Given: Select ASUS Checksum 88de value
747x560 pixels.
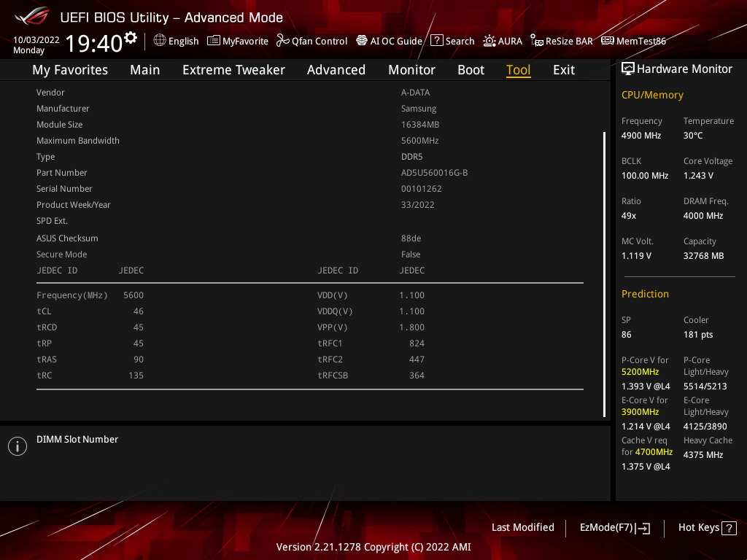Looking at the screenshot, I should click(411, 238).
